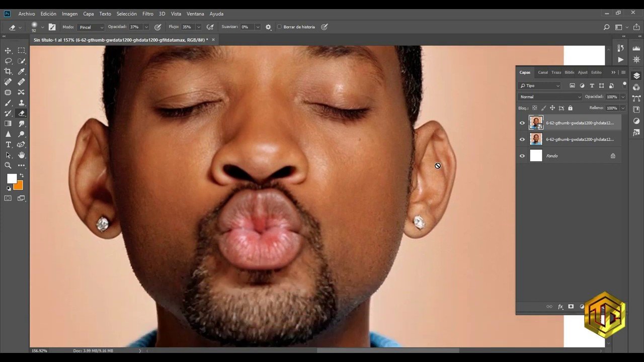The image size is (644, 362).
Task: Open the layer filter Tipo dropdown
Action: (539, 86)
